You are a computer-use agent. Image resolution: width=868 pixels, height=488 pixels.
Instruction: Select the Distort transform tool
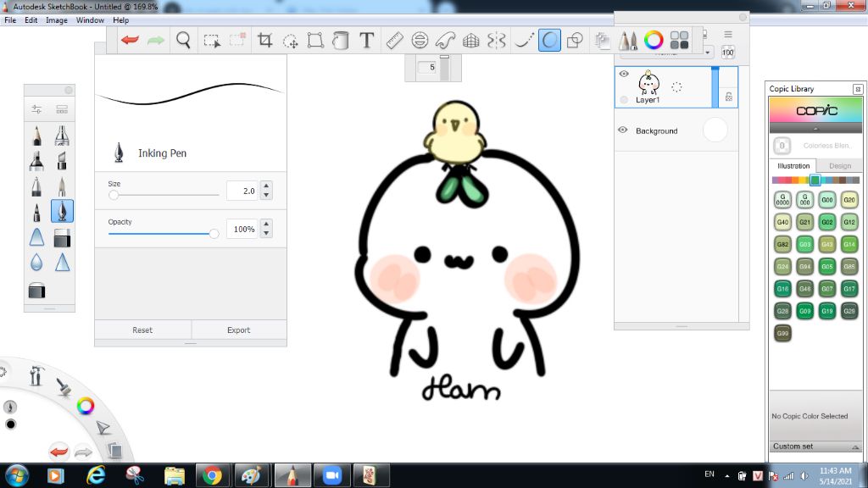point(315,40)
